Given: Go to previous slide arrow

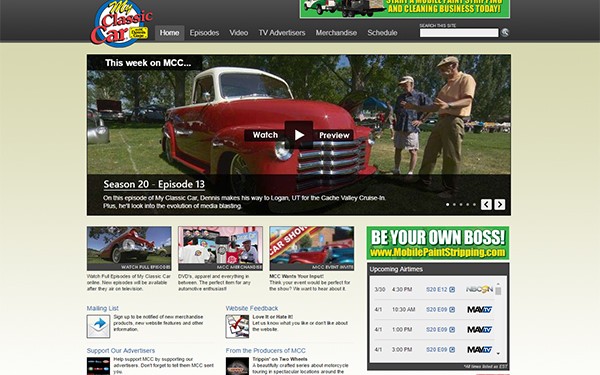Looking at the screenshot, I should tap(486, 204).
